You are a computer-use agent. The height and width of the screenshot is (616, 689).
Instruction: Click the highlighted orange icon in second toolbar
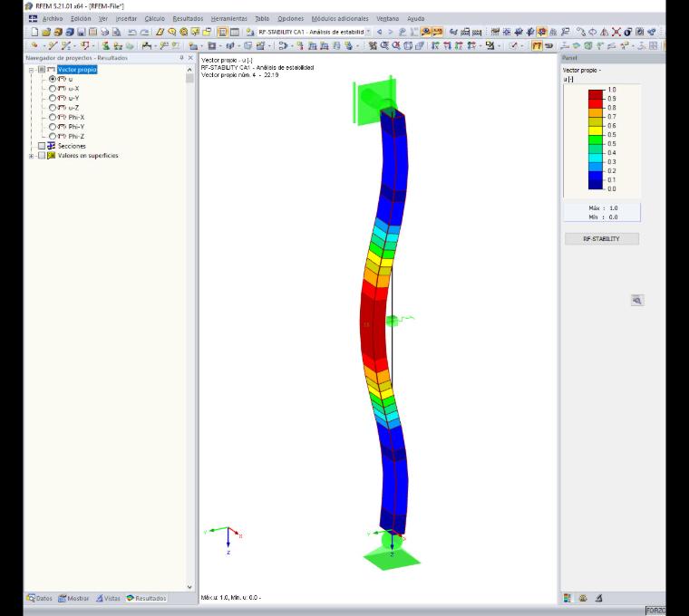pos(537,45)
